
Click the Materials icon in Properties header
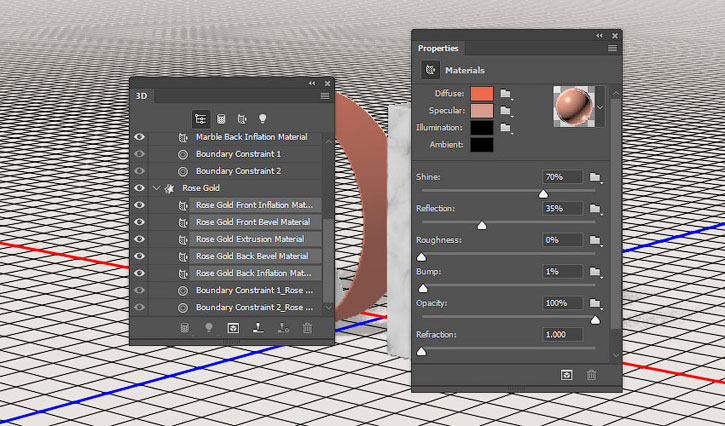pos(430,70)
